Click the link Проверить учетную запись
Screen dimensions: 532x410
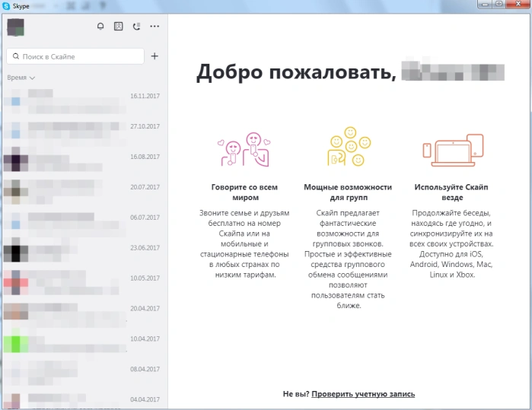click(363, 394)
